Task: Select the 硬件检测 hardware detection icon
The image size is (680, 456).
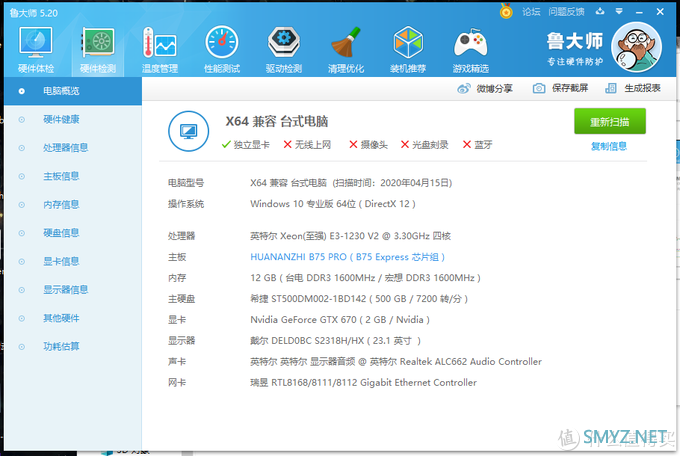Action: pyautogui.click(x=98, y=43)
